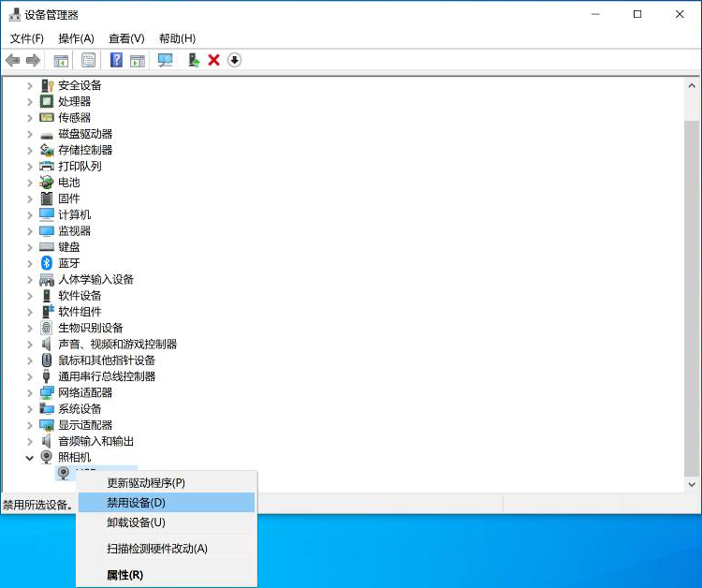Select 更新驱动程序(P) in context menu
This screenshot has width=702, height=588.
[146, 483]
